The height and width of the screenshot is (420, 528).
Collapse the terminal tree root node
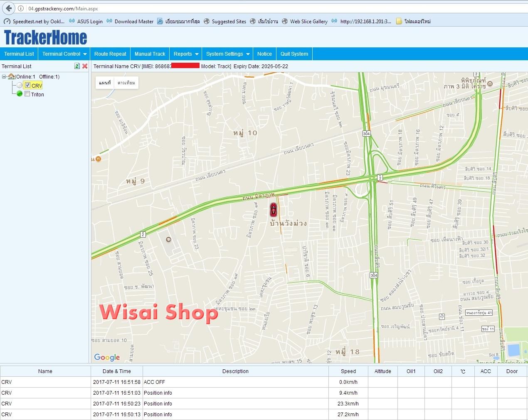(4, 77)
